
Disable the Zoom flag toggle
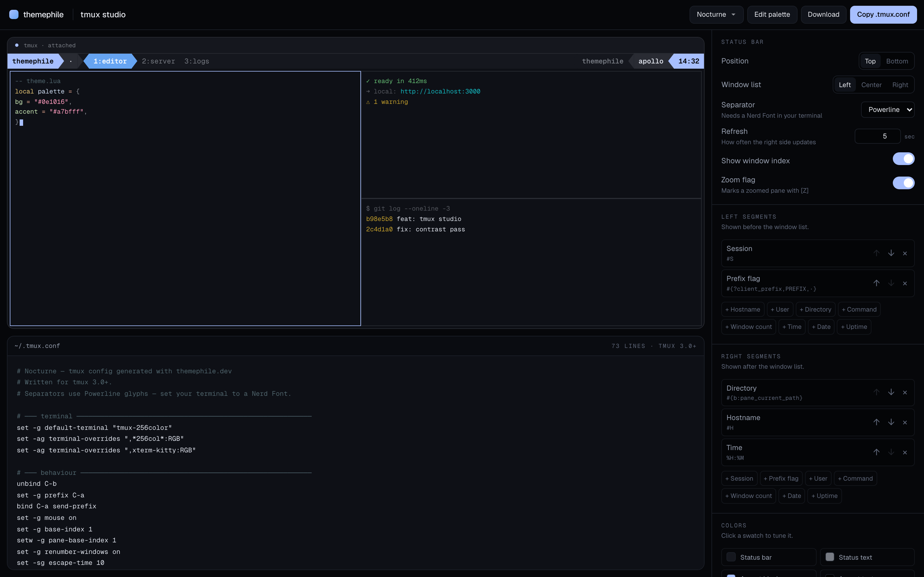tap(903, 183)
